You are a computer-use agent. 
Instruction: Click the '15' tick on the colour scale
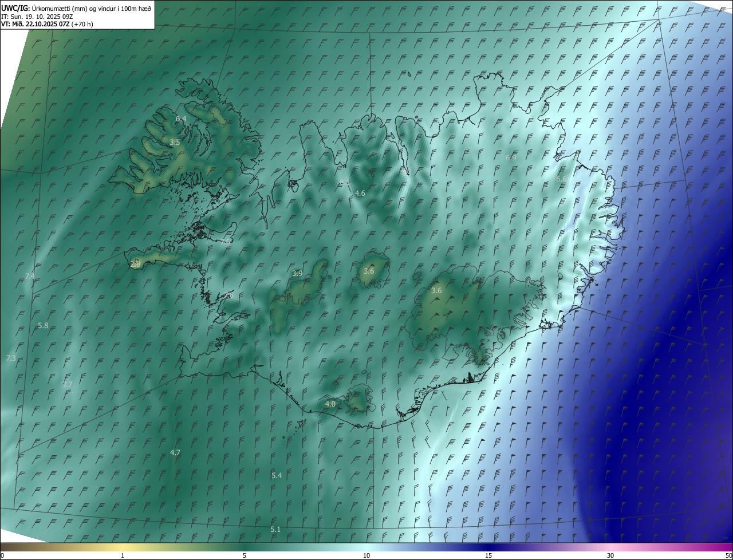(x=488, y=555)
